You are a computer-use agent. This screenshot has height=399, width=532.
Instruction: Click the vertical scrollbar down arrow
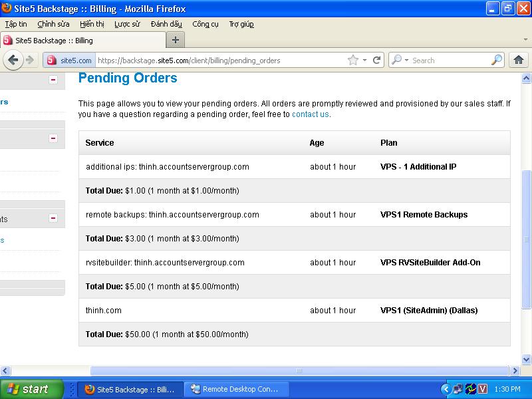tap(526, 359)
